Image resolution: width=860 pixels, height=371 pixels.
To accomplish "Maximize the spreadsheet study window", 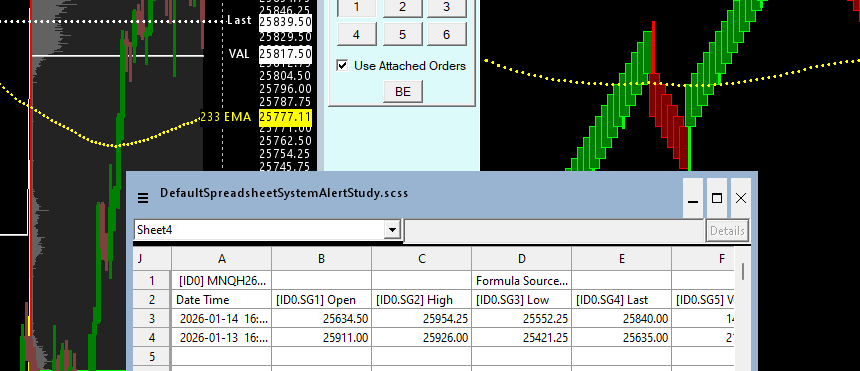I will point(716,198).
